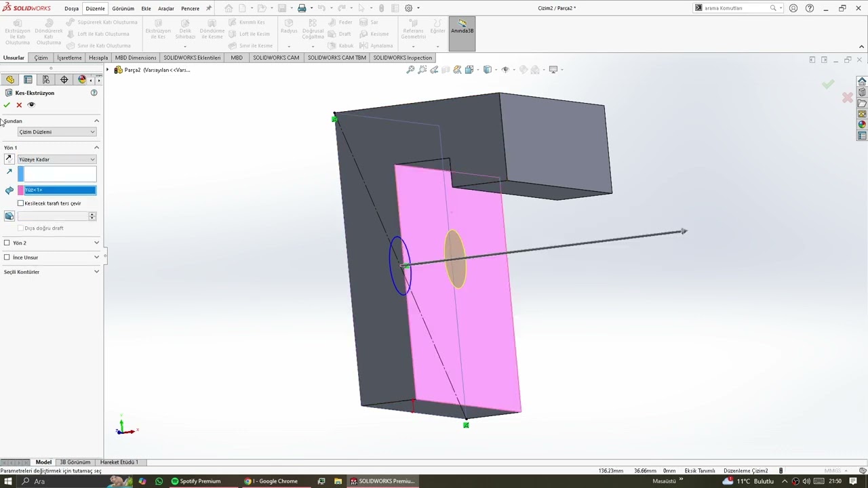Expand the İnce Unsur section chevron

(x=96, y=258)
